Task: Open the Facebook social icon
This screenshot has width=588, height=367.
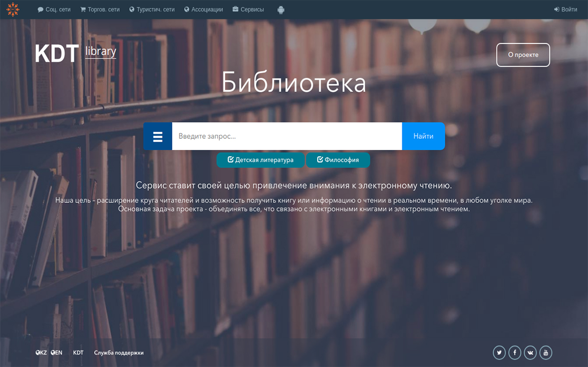Action: (x=514, y=353)
